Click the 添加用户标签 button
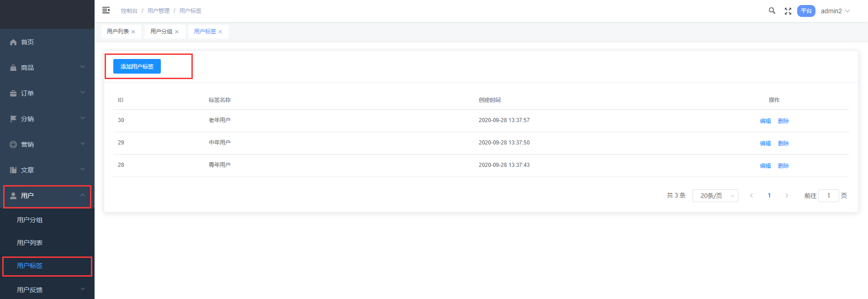The width and height of the screenshot is (868, 299). point(137,67)
